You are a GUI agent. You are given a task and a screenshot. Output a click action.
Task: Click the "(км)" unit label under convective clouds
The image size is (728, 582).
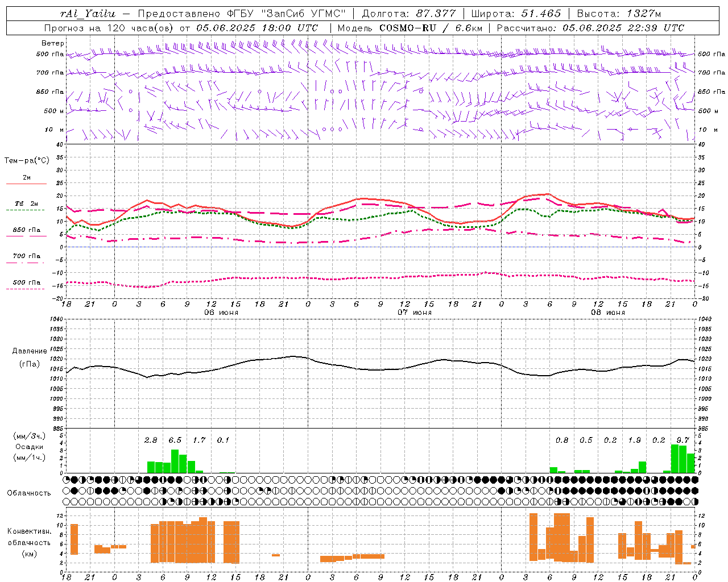pyautogui.click(x=30, y=553)
